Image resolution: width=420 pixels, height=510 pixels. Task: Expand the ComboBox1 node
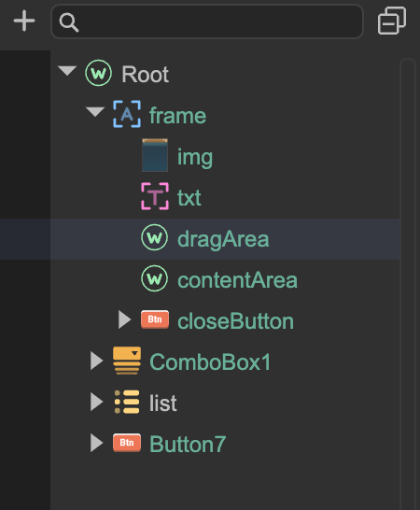[96, 361]
